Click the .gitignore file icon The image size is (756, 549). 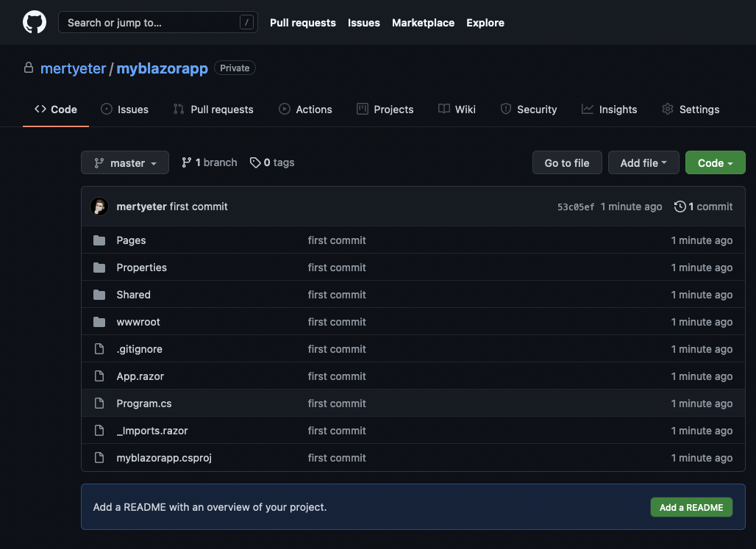coord(99,349)
